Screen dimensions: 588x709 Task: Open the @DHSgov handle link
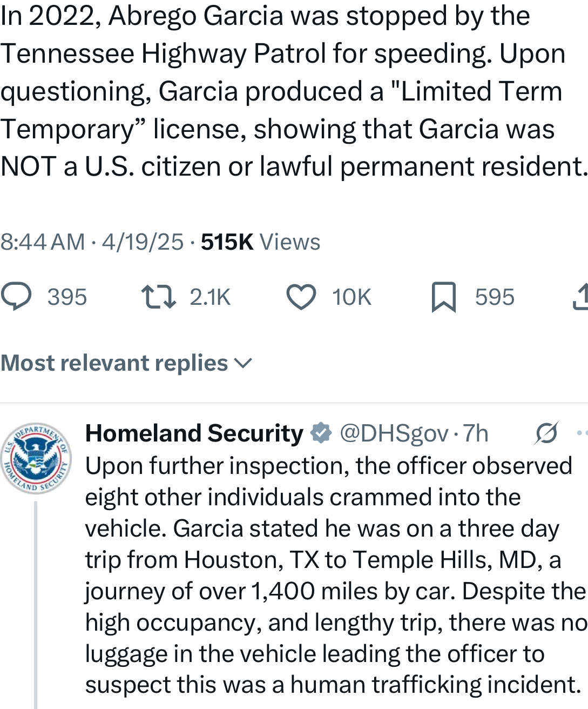(x=394, y=433)
